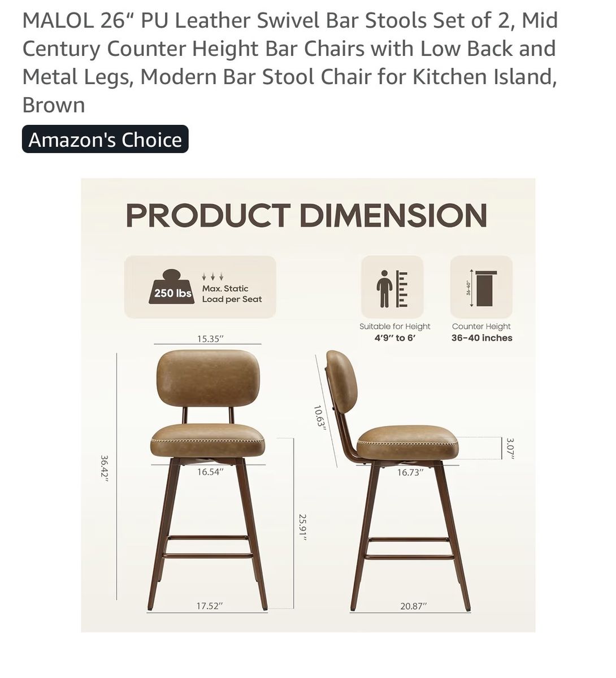Image resolution: width=616 pixels, height=678 pixels.
Task: Click the 20.87" side base depth label
Action: point(413,606)
